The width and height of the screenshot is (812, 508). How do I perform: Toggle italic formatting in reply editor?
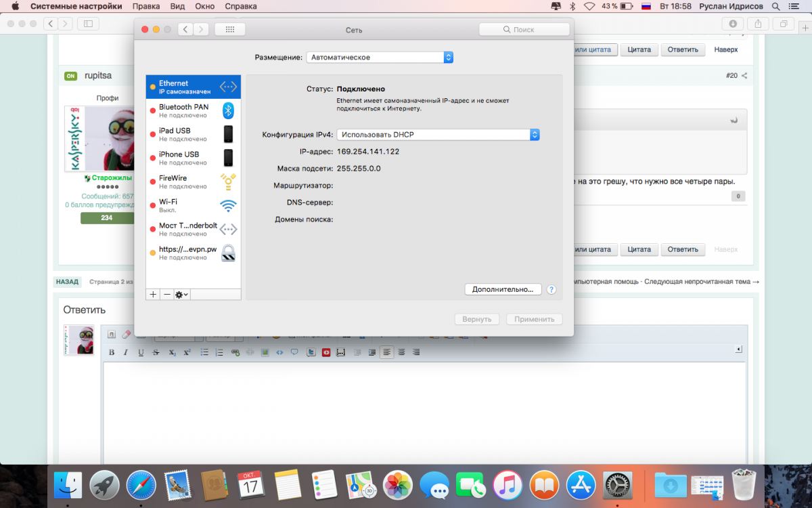127,352
